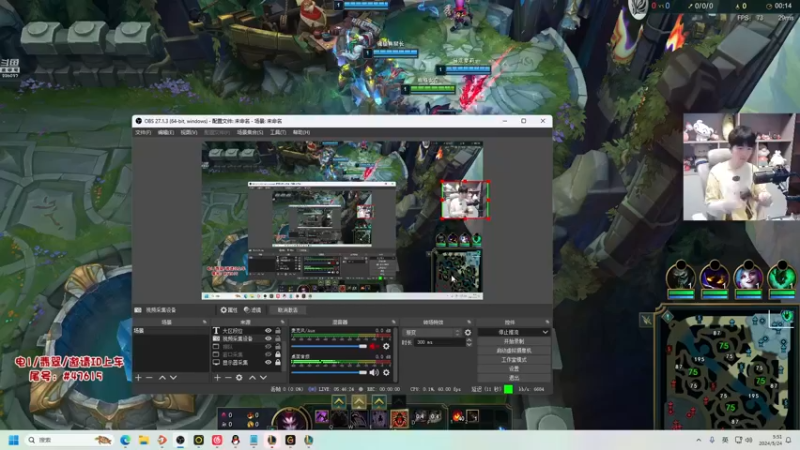Open transition type dropdown in Scene Transitions

coord(432,333)
